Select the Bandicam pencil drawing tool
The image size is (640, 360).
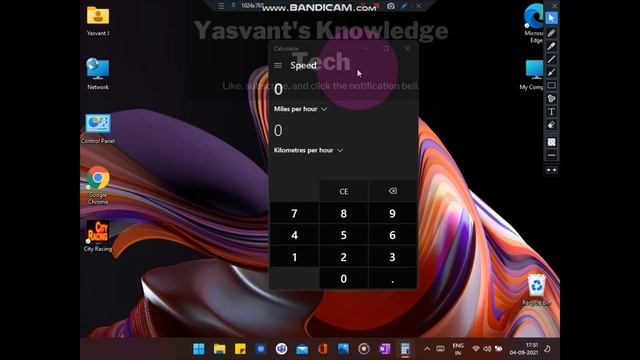[x=551, y=33]
